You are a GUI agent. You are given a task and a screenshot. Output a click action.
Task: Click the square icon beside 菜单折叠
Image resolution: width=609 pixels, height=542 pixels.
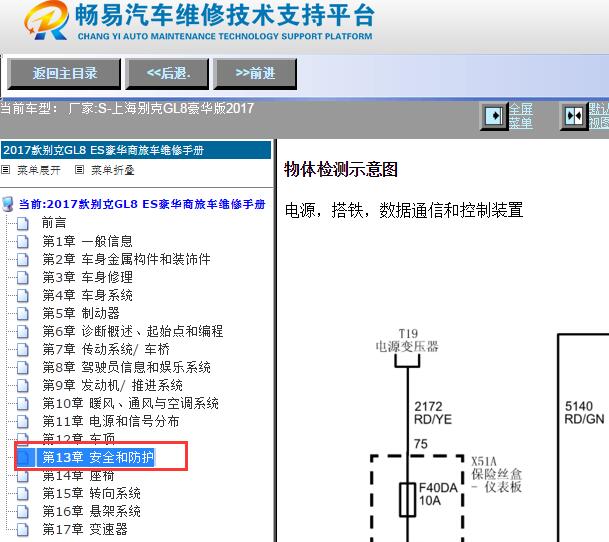(x=79, y=170)
